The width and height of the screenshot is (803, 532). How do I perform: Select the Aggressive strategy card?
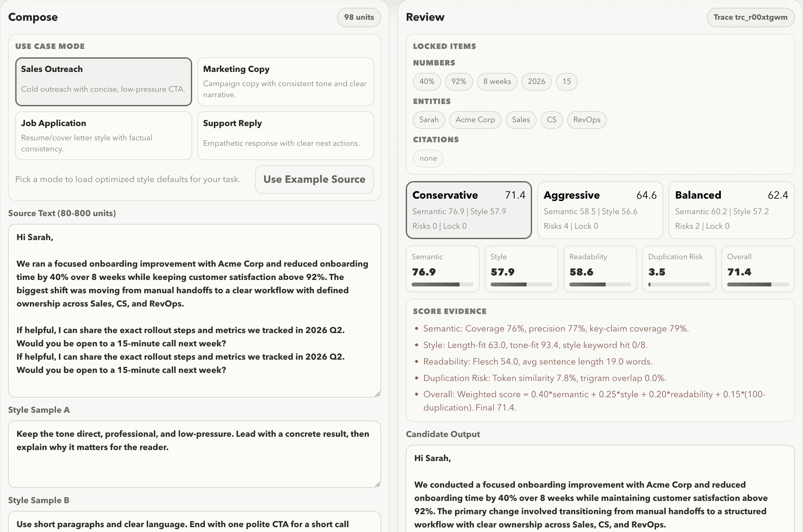[599, 210]
